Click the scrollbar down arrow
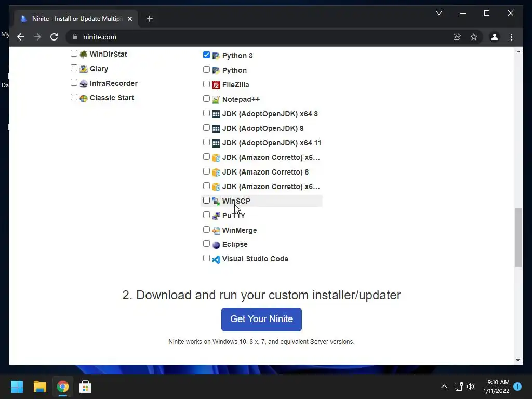Viewport: 532px width, 399px height. tap(518, 360)
